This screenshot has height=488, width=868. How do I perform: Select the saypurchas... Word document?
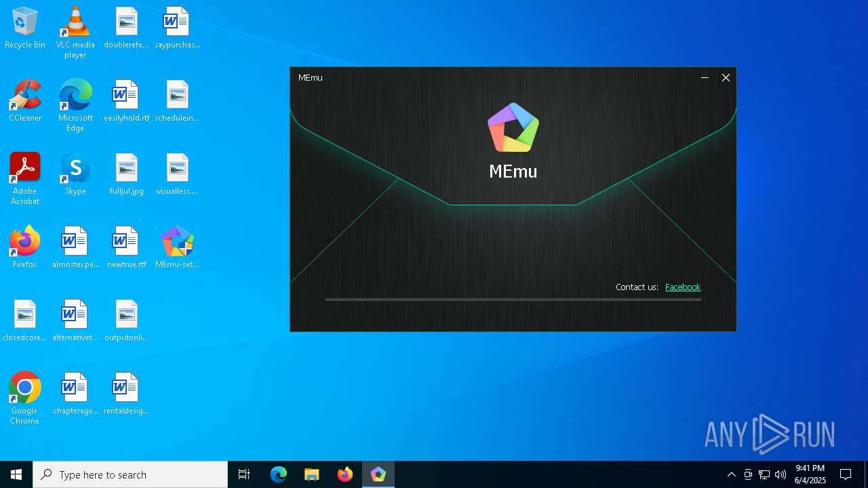(177, 28)
